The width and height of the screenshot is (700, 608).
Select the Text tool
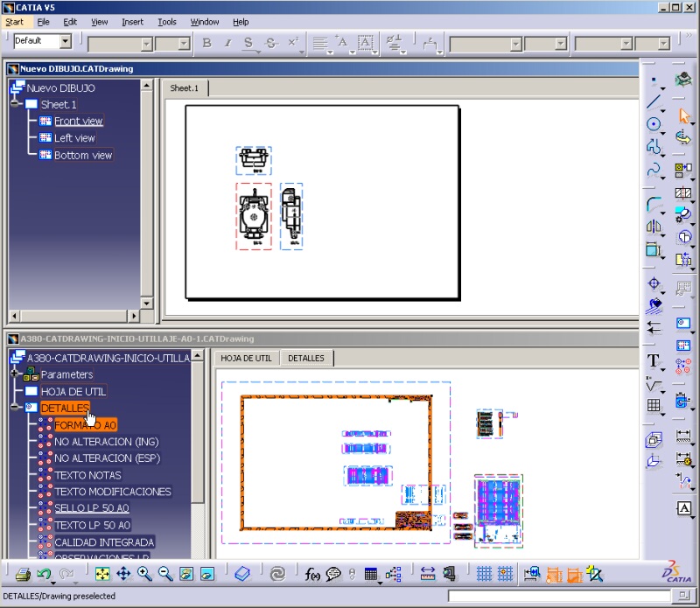pyautogui.click(x=653, y=362)
